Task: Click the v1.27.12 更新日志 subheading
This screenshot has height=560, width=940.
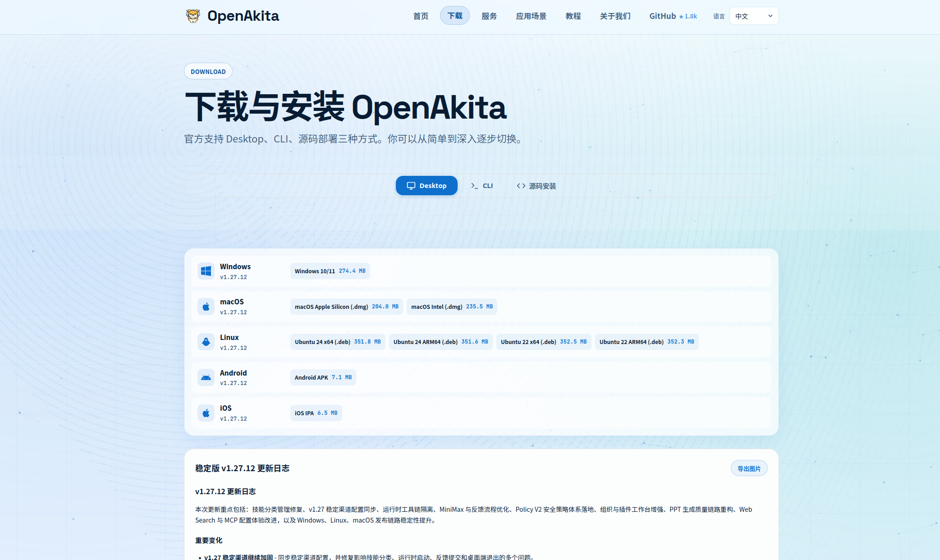Action: (x=225, y=491)
